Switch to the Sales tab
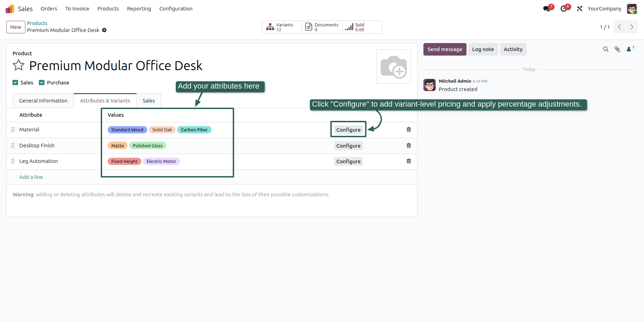 [149, 101]
